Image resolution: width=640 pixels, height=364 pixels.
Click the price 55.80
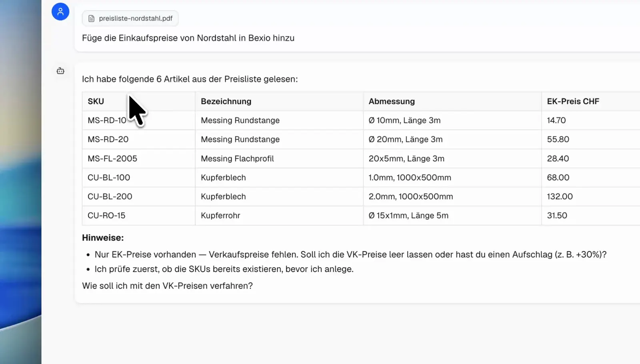[558, 139]
